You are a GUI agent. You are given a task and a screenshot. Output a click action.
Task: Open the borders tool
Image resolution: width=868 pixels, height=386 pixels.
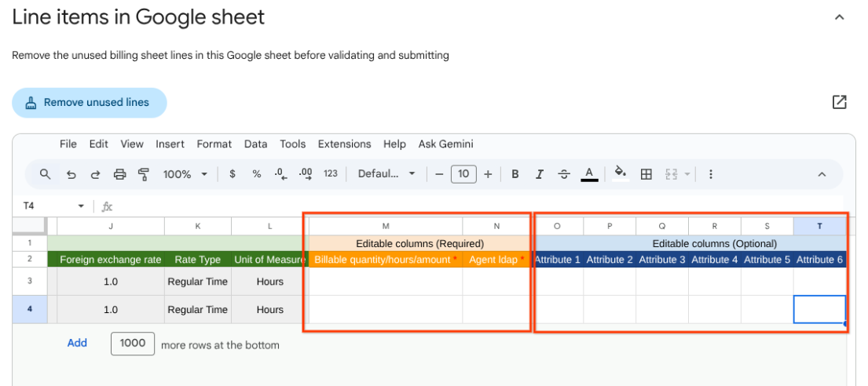pyautogui.click(x=646, y=174)
